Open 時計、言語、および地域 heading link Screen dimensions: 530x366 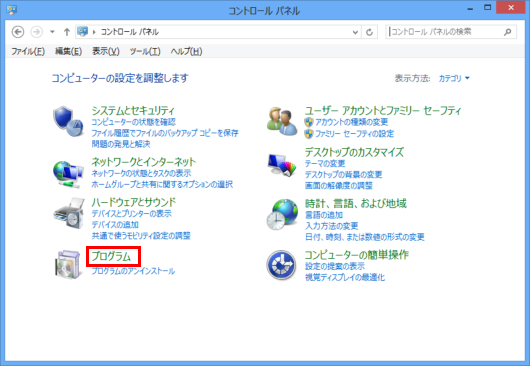pos(355,203)
